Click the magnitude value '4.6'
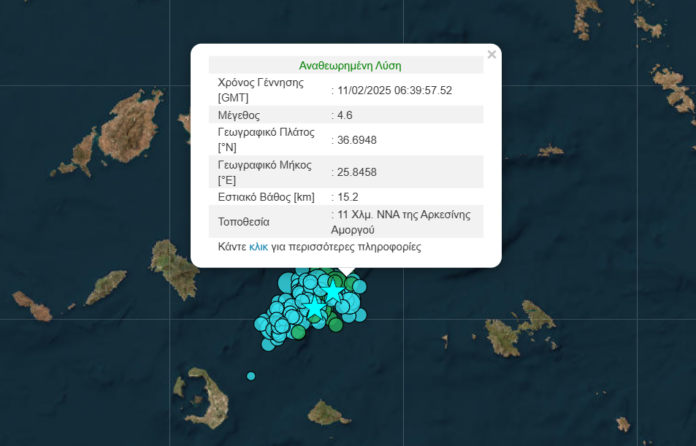 point(345,115)
